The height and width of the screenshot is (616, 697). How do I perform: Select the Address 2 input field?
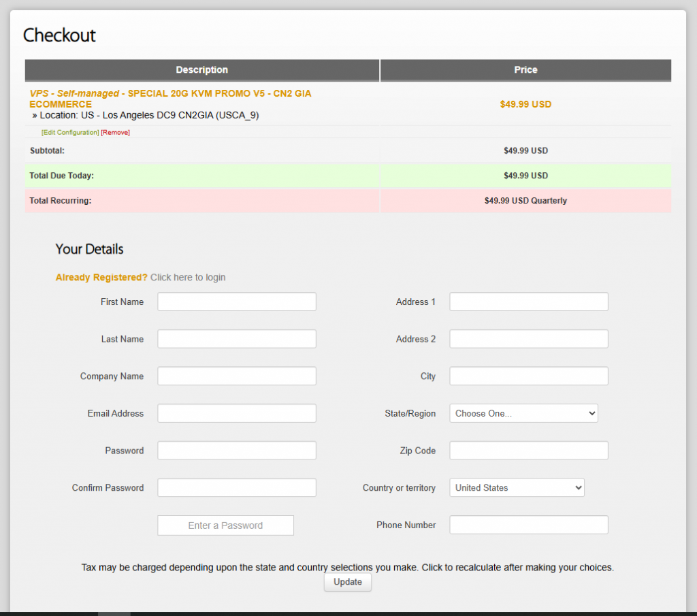(x=529, y=339)
